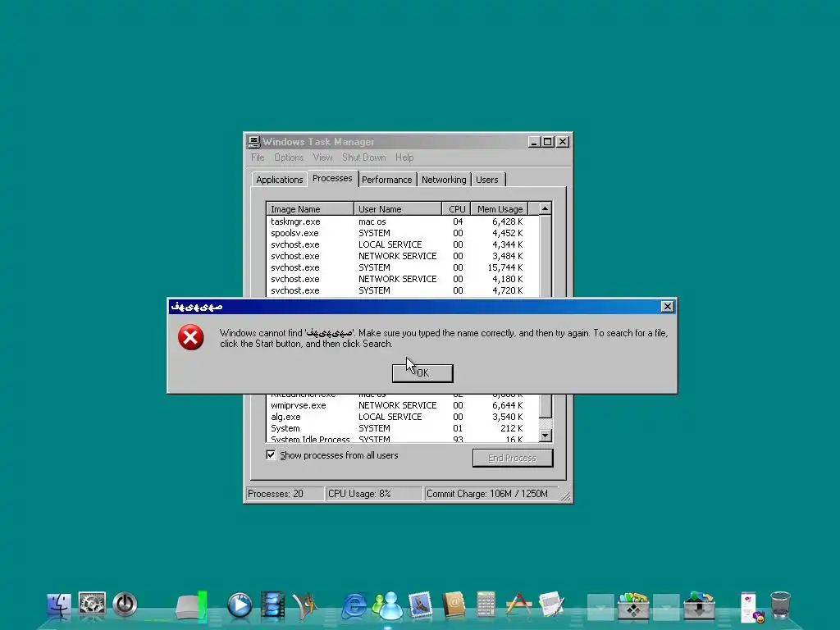
Task: Click the Commit Charge status entry
Action: [x=491, y=494]
